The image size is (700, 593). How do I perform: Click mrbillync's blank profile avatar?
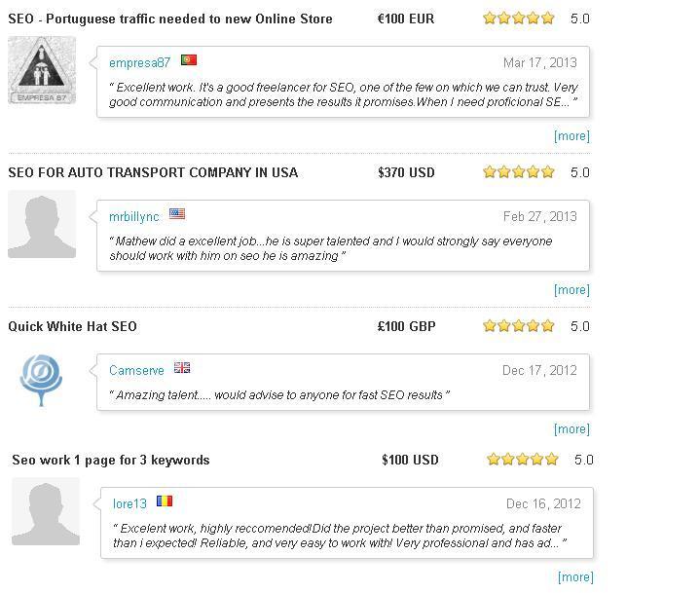pyautogui.click(x=42, y=224)
